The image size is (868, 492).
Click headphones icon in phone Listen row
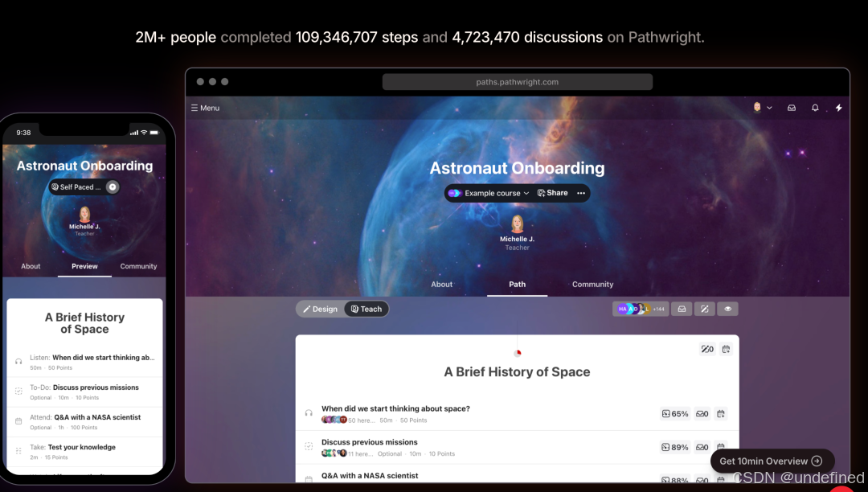pyautogui.click(x=18, y=362)
